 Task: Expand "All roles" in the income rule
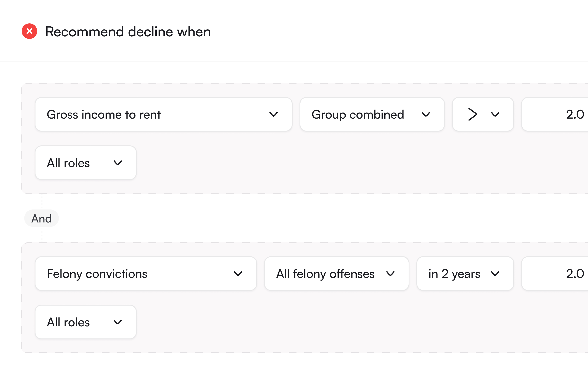click(85, 163)
